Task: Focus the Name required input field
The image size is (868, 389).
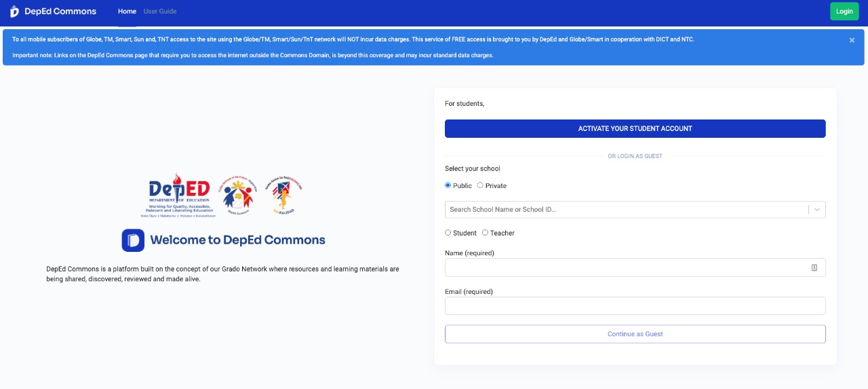Action: [x=635, y=267]
